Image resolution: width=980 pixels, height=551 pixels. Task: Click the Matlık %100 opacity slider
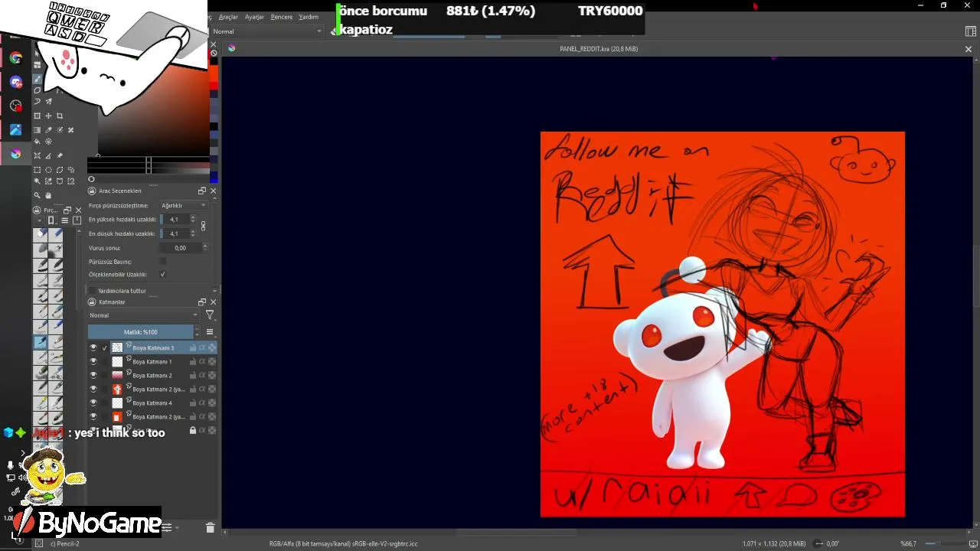click(141, 331)
